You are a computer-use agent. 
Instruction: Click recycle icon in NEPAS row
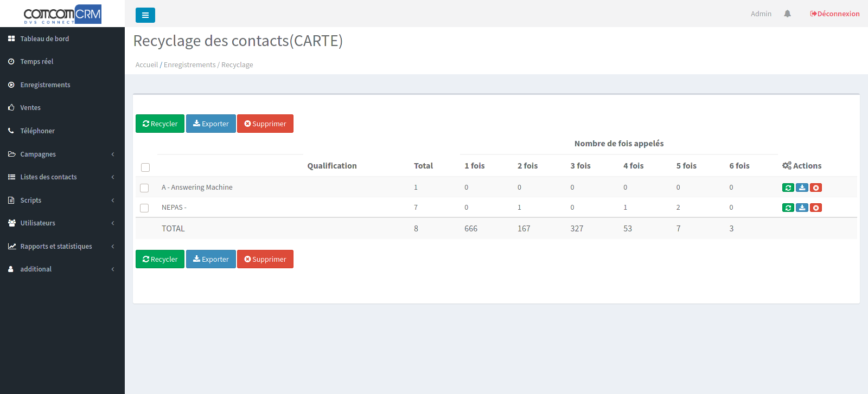coord(788,208)
